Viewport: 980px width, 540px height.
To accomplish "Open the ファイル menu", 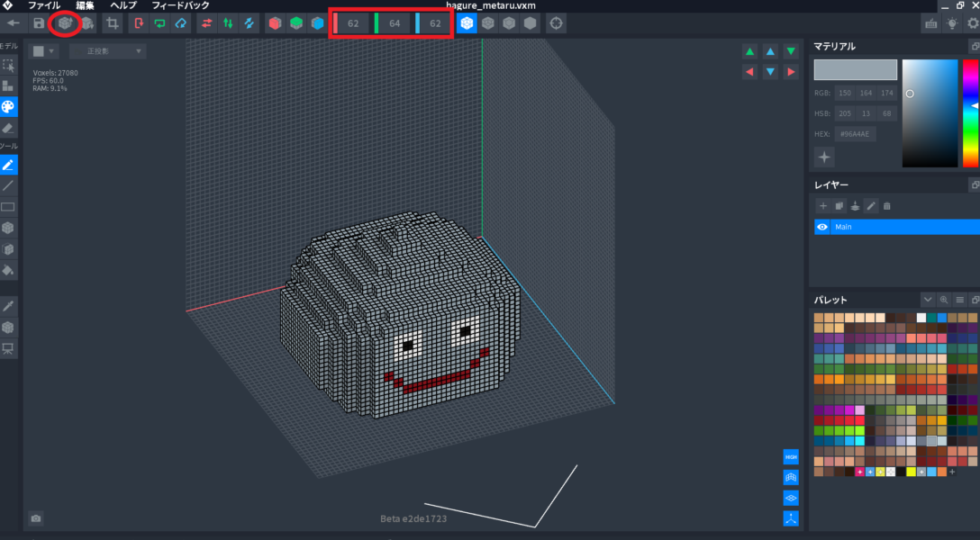I will click(x=44, y=5).
